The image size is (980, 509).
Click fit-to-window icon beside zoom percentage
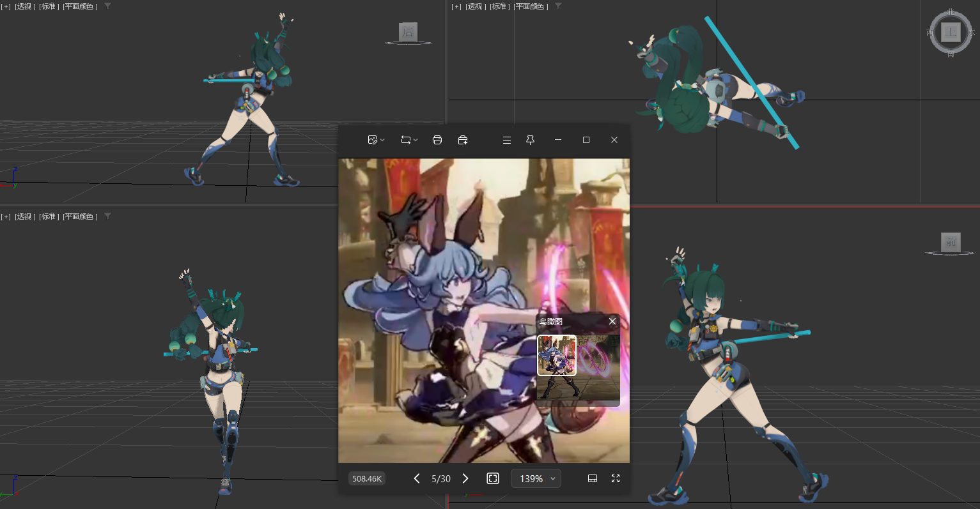pos(493,478)
